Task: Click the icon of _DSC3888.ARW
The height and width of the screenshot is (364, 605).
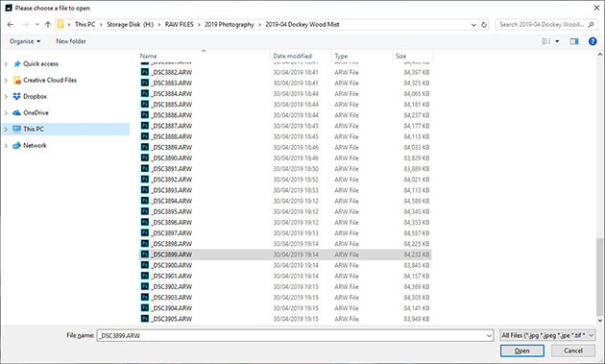Action: [145, 136]
